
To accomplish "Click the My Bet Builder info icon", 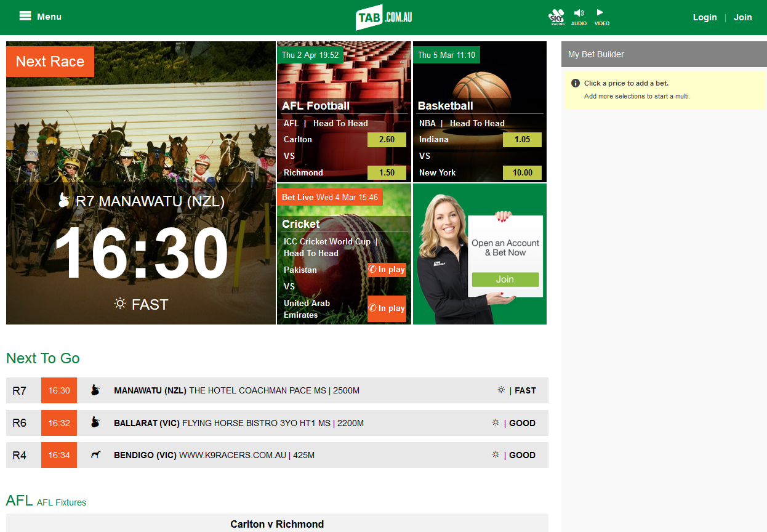I will pos(576,83).
